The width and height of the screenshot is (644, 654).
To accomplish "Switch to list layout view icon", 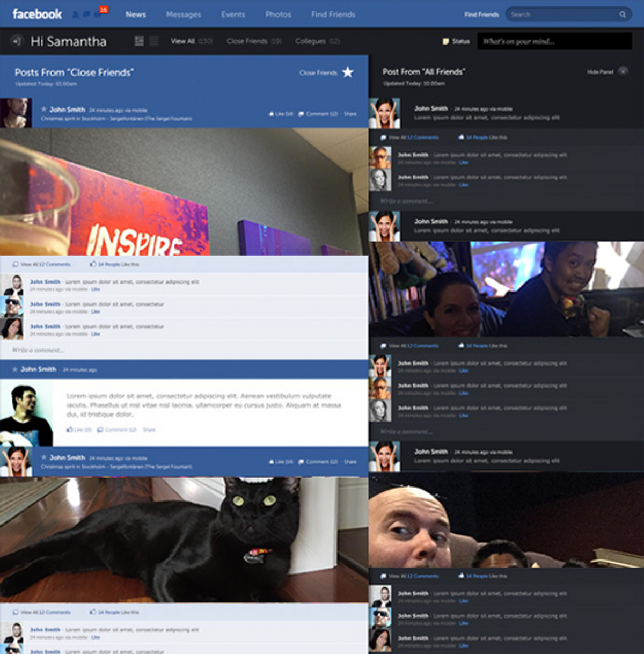I will pos(154,41).
